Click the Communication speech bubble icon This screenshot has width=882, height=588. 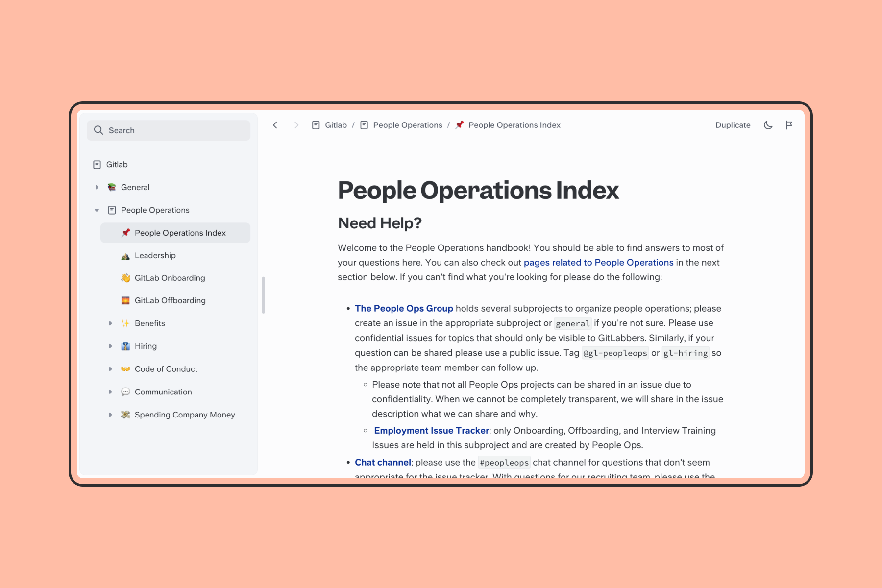(126, 392)
